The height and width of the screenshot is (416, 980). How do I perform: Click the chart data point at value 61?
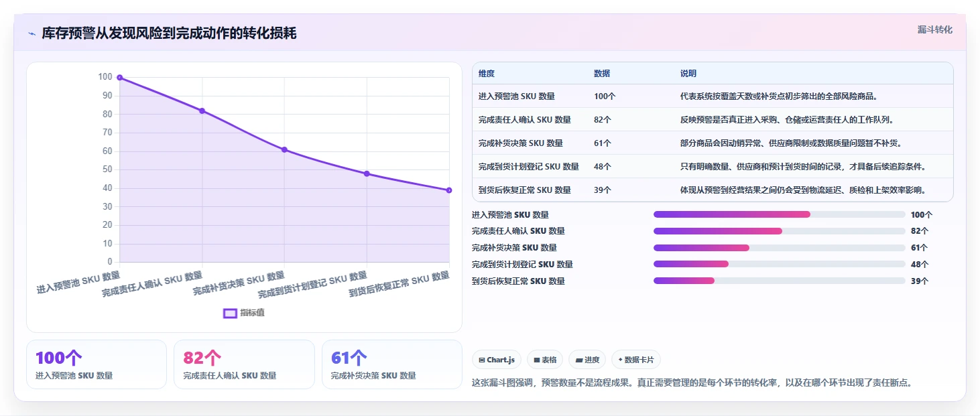[x=284, y=149]
